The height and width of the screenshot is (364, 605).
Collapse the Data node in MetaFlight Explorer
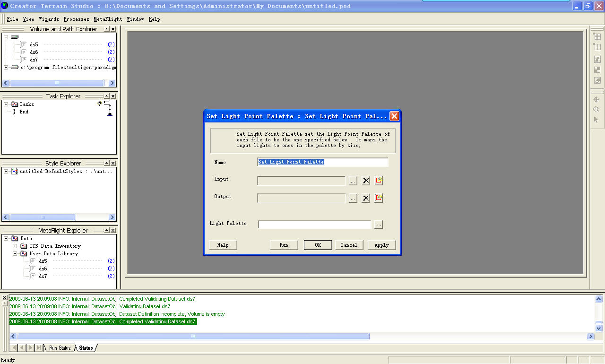point(6,238)
